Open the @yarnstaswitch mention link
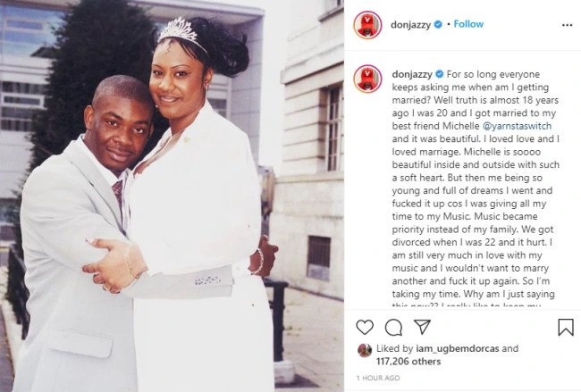The image size is (581, 392). pos(518,126)
